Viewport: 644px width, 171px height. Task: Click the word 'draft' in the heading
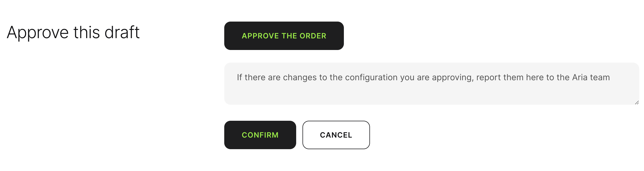click(122, 32)
